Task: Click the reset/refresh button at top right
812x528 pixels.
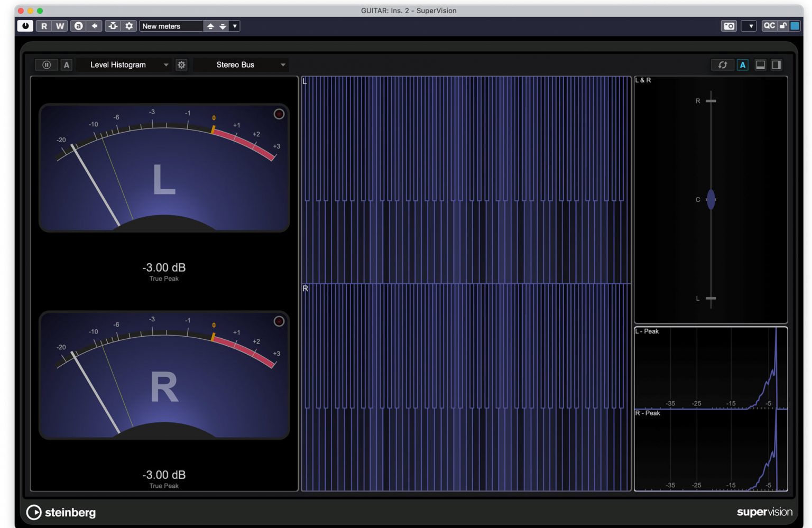Action: [x=723, y=64]
